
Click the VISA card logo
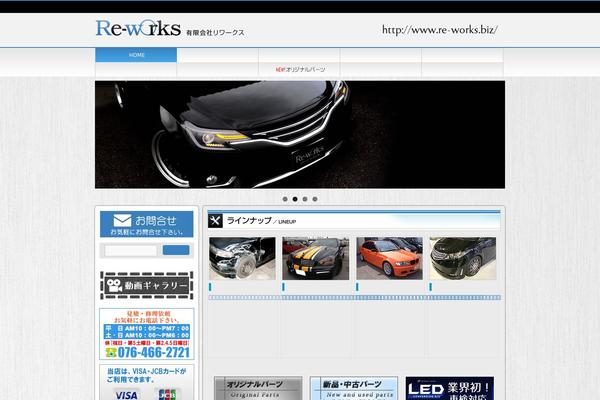click(x=126, y=394)
